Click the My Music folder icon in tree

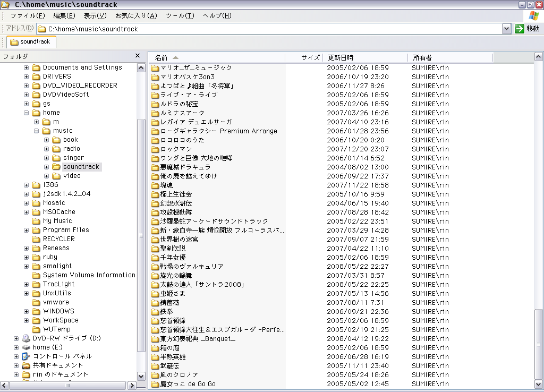(x=36, y=221)
